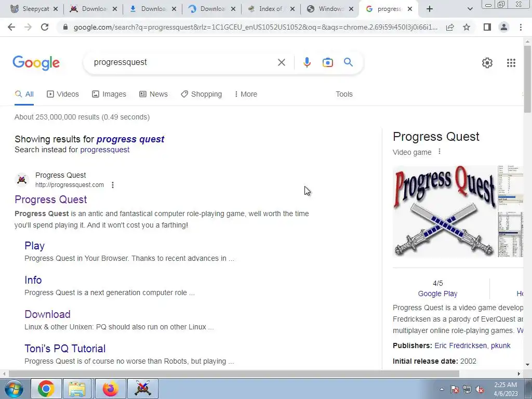Select the All search results tab
The width and height of the screenshot is (532, 399).
pyautogui.click(x=24, y=95)
